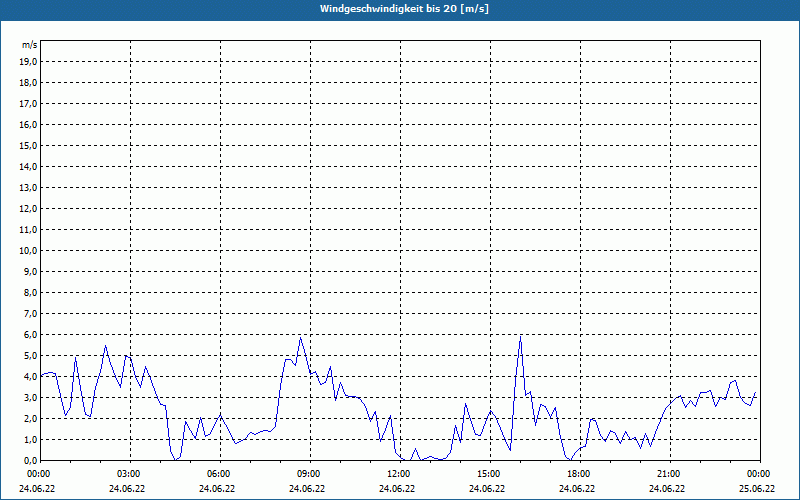Image resolution: width=800 pixels, height=500 pixels.
Task: Click the '24.06.22' date below 15:00
Action: coord(488,489)
